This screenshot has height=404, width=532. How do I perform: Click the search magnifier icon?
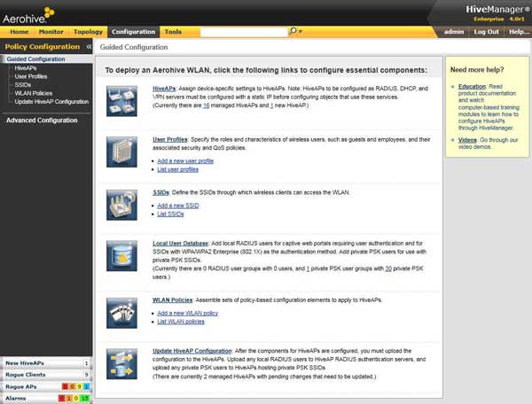tap(293, 31)
